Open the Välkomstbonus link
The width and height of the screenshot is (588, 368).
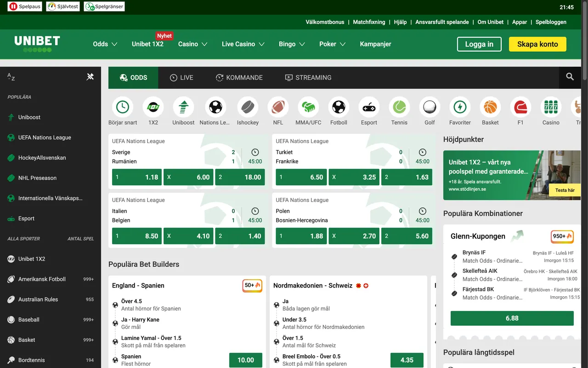(325, 22)
